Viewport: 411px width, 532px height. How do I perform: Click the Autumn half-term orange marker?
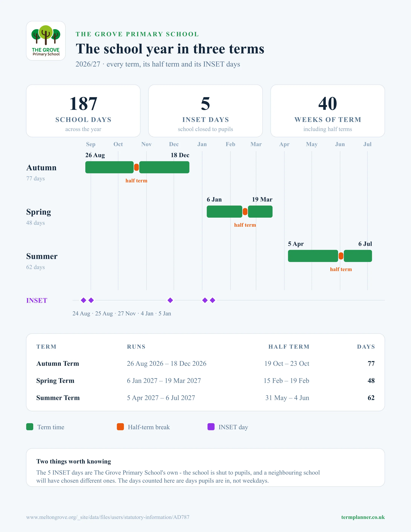pos(136,167)
